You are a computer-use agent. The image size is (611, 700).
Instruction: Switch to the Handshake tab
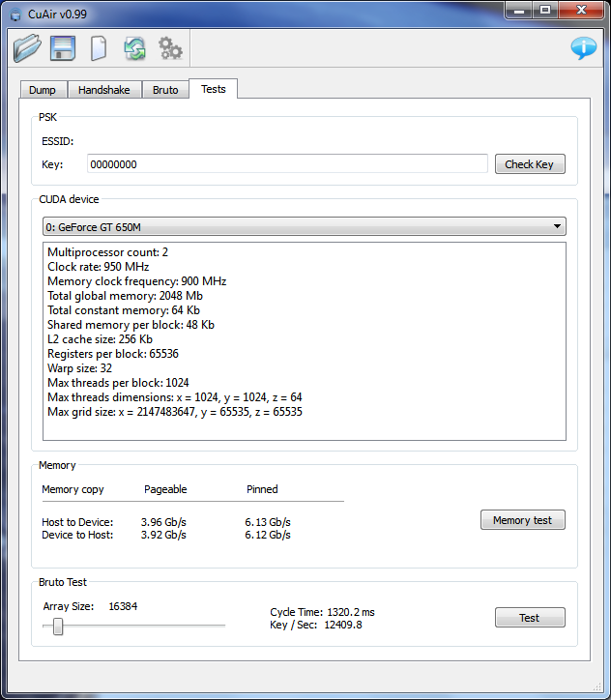click(x=104, y=90)
